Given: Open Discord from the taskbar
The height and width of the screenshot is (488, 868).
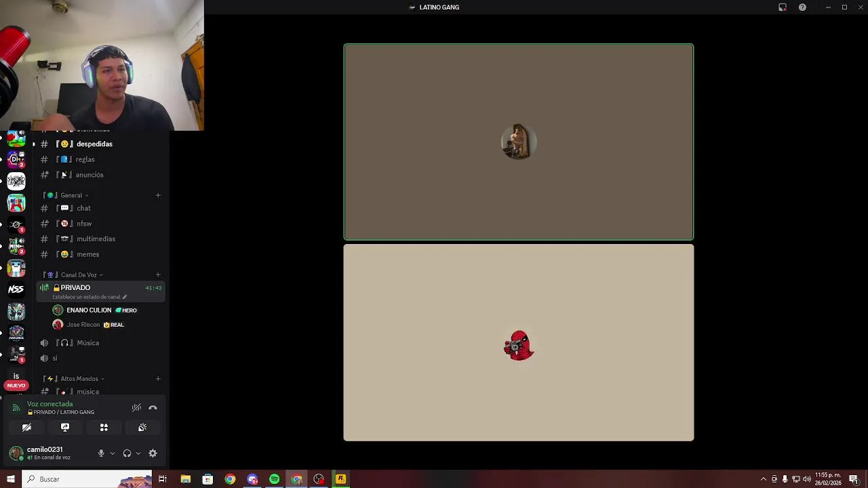Looking at the screenshot, I should click(252, 479).
